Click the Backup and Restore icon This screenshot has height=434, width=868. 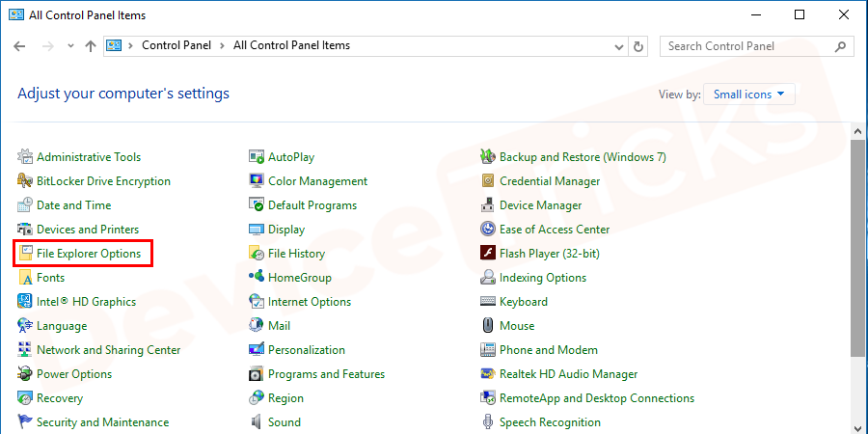(x=488, y=157)
